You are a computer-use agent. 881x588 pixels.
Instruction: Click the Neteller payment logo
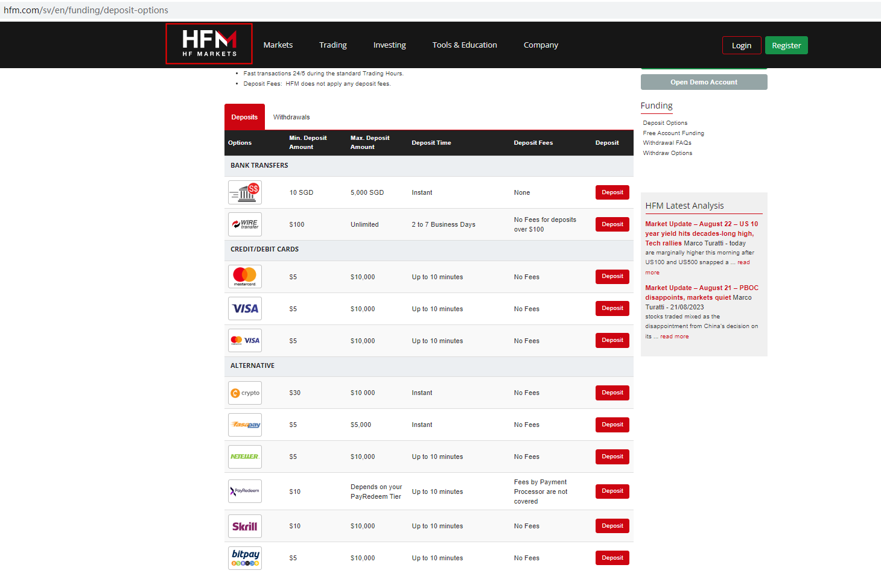click(245, 457)
